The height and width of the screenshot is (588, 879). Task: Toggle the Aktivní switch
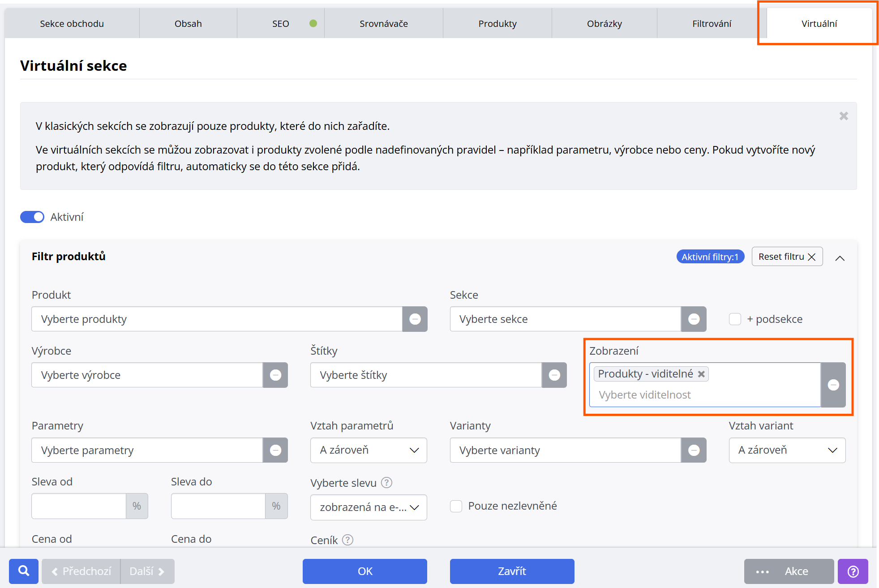(32, 217)
